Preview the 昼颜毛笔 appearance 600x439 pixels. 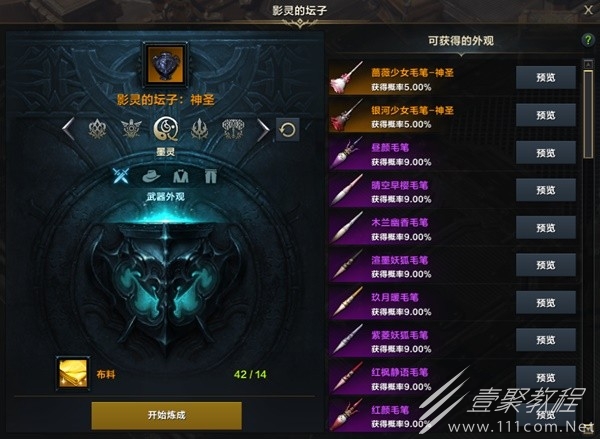click(546, 153)
